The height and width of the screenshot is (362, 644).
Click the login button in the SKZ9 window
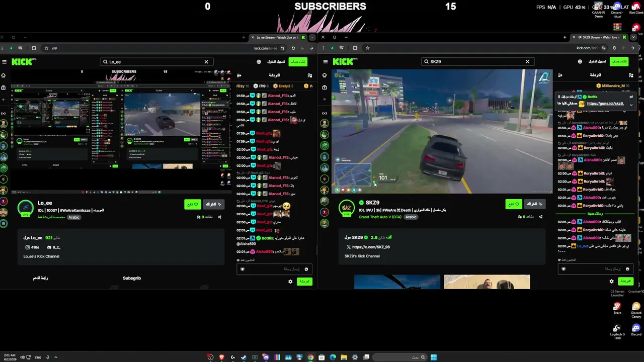click(597, 62)
